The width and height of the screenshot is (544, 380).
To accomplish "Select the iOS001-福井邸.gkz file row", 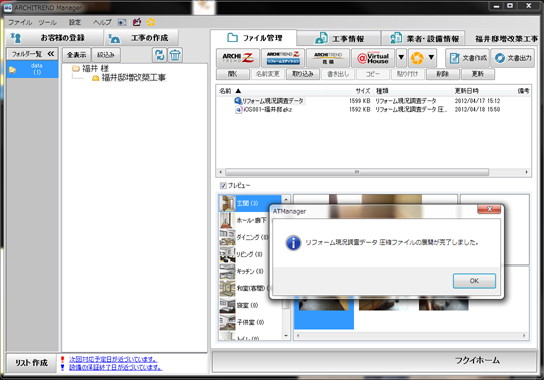I will (373, 109).
